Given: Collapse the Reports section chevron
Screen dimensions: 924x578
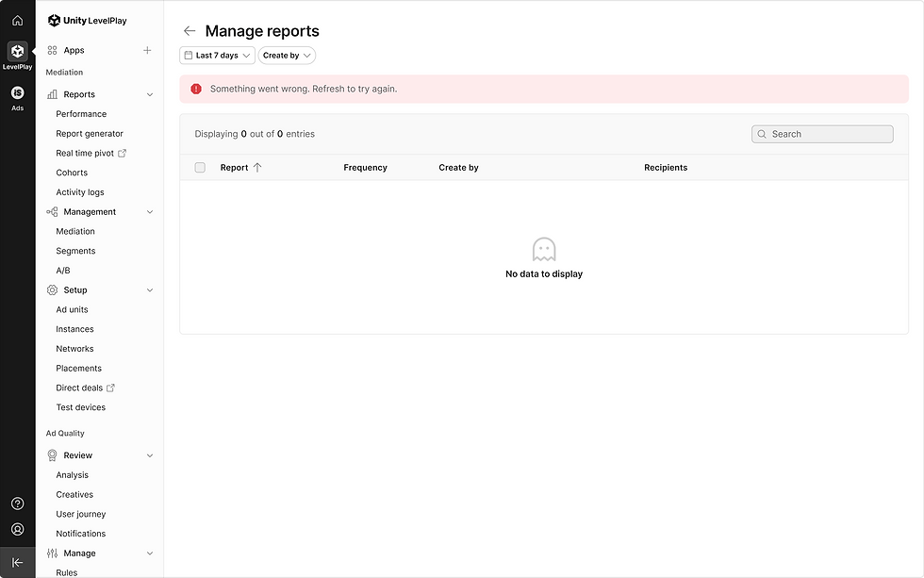Looking at the screenshot, I should (x=150, y=94).
